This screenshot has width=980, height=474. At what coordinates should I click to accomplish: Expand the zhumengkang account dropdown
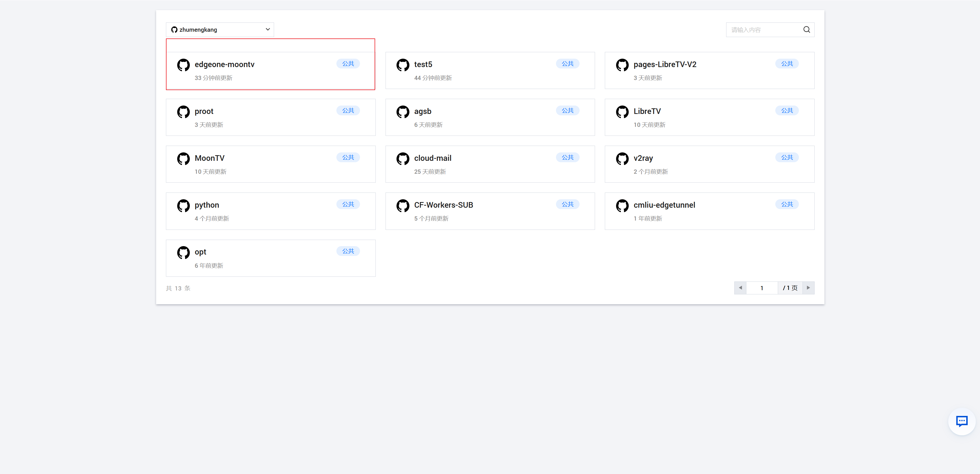(220, 30)
